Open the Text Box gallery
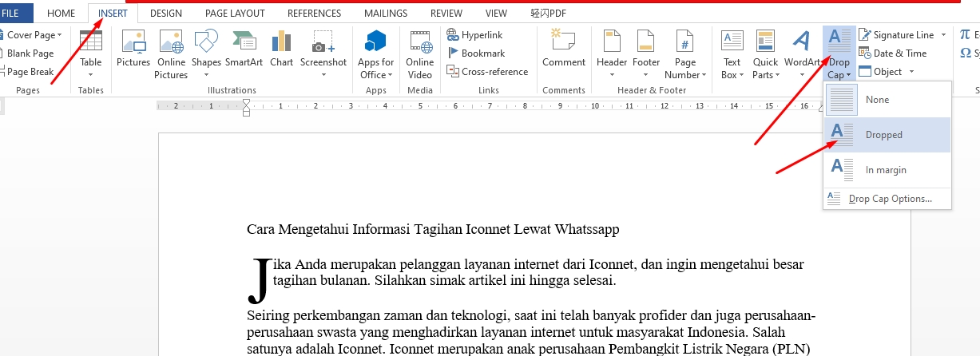This screenshot has height=356, width=980. tap(732, 54)
